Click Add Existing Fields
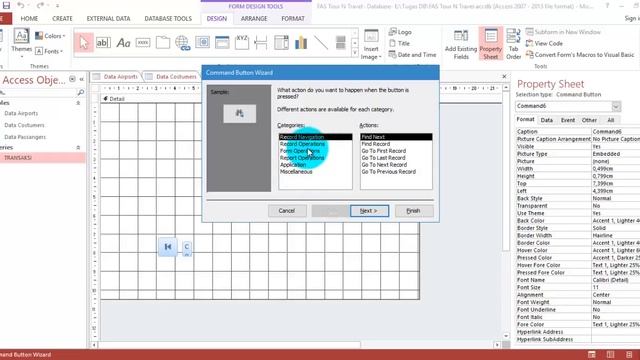The image size is (640, 360). [x=461, y=44]
